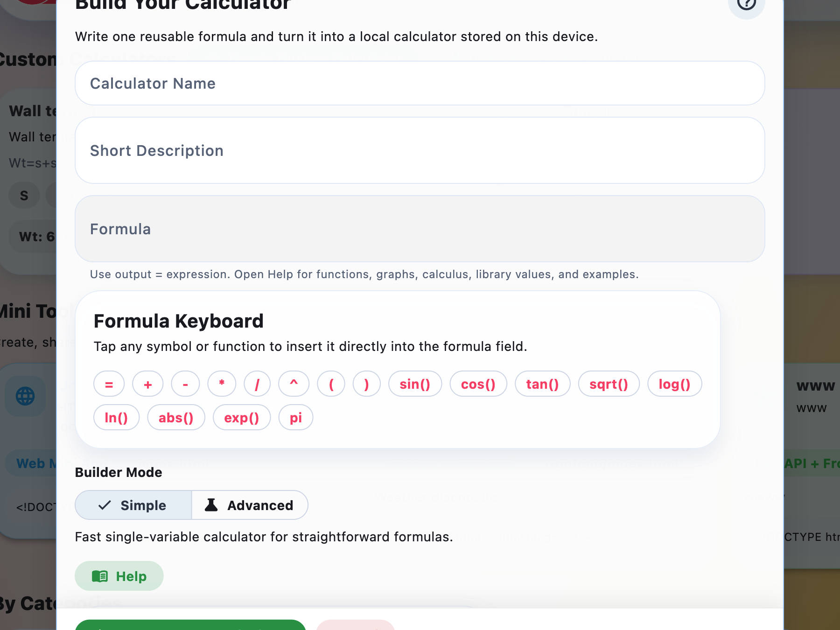Viewport: 840px width, 630px height.
Task: Open the question mark help icon
Action: click(746, 4)
